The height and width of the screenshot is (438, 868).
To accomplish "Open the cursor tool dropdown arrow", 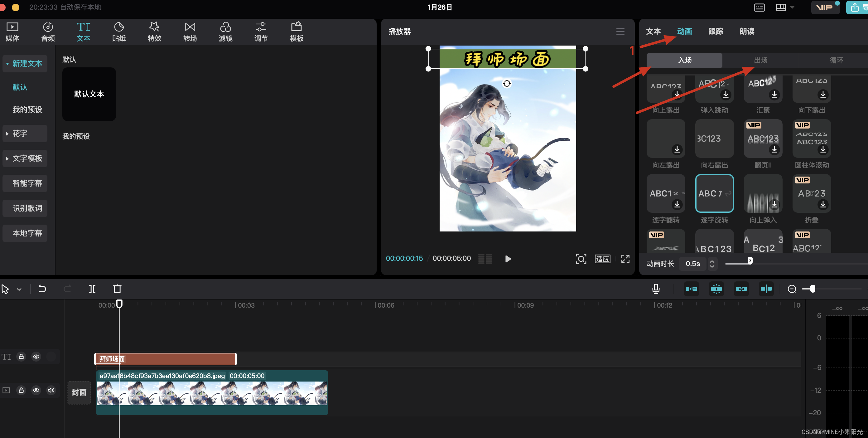I will [19, 289].
